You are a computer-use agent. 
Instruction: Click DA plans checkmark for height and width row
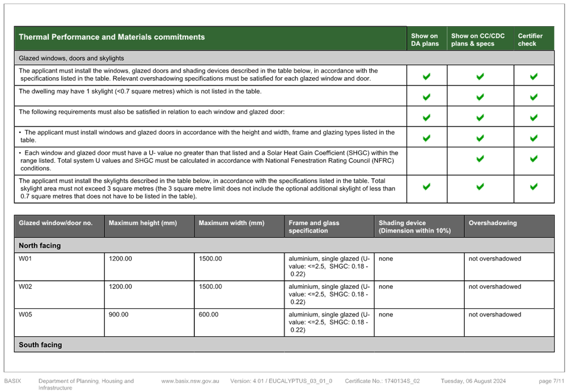tap(427, 138)
